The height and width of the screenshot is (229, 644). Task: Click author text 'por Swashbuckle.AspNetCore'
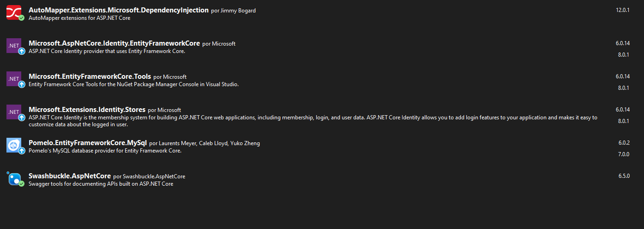[149, 176]
